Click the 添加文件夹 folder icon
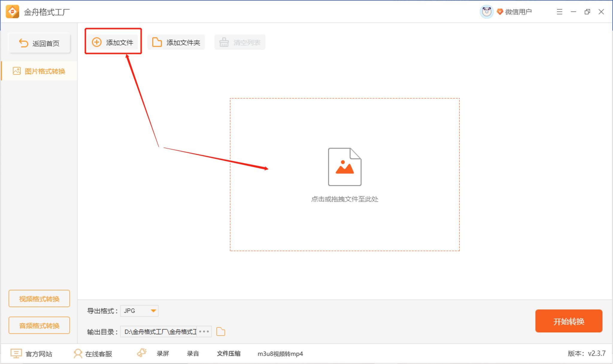 pos(157,42)
